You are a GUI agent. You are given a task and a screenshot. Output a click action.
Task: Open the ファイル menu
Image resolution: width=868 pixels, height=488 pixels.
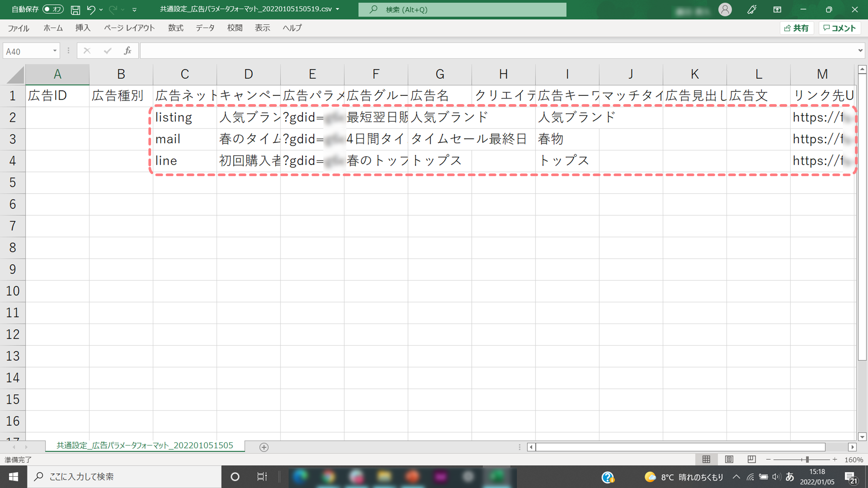(18, 28)
